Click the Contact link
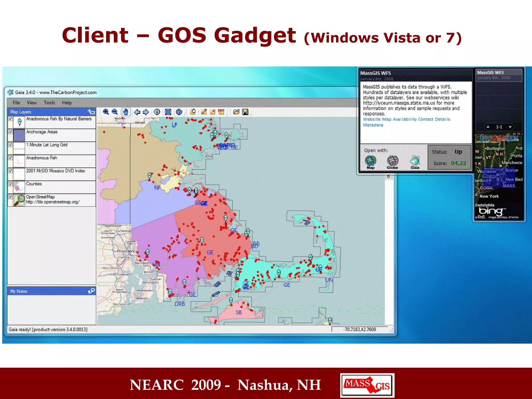532x399 pixels. click(x=426, y=119)
